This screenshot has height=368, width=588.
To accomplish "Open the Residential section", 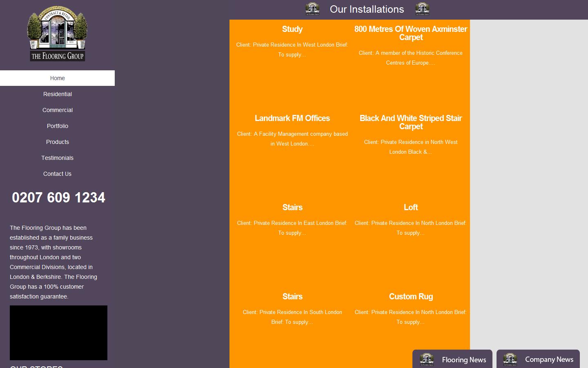I will (57, 94).
